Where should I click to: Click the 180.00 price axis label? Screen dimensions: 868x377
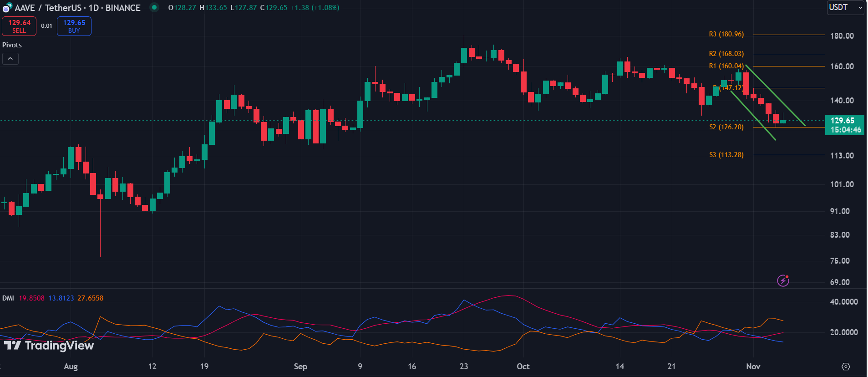pos(842,36)
